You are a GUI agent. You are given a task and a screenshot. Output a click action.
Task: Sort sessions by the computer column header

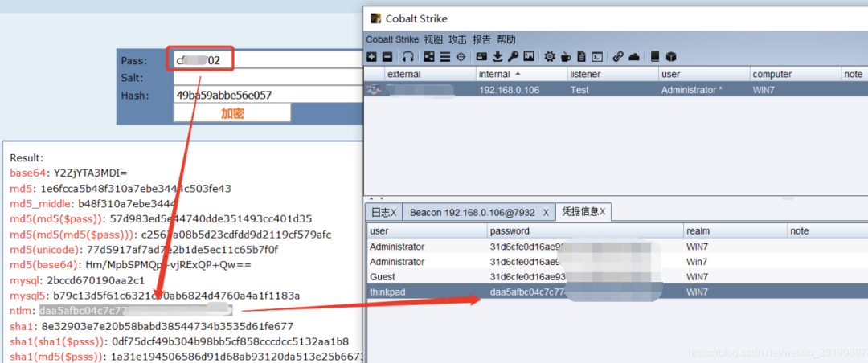(796, 74)
